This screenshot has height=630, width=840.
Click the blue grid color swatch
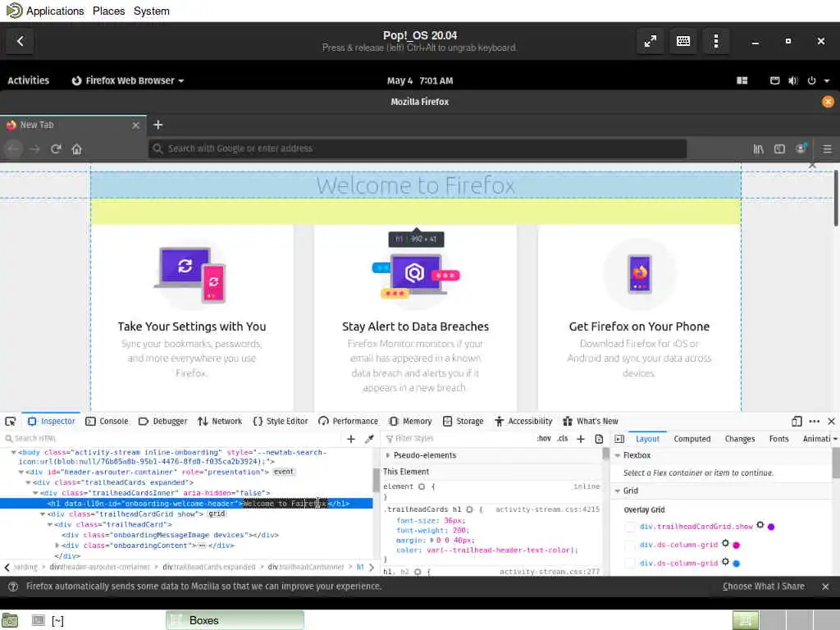pos(736,563)
